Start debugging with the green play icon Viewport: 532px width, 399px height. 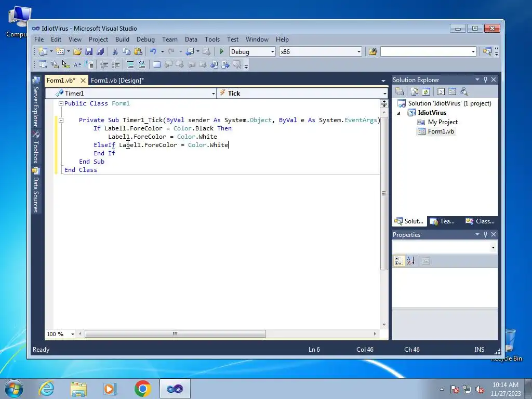(221, 51)
